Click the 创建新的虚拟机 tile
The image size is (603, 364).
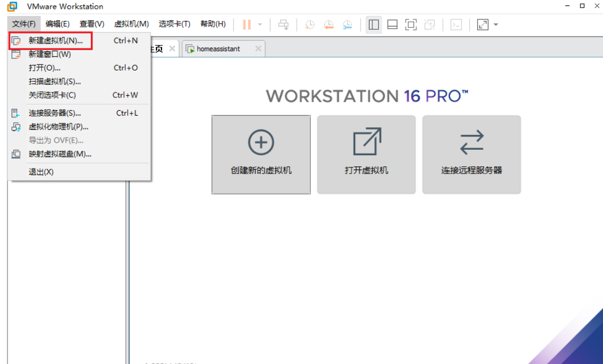point(261,155)
